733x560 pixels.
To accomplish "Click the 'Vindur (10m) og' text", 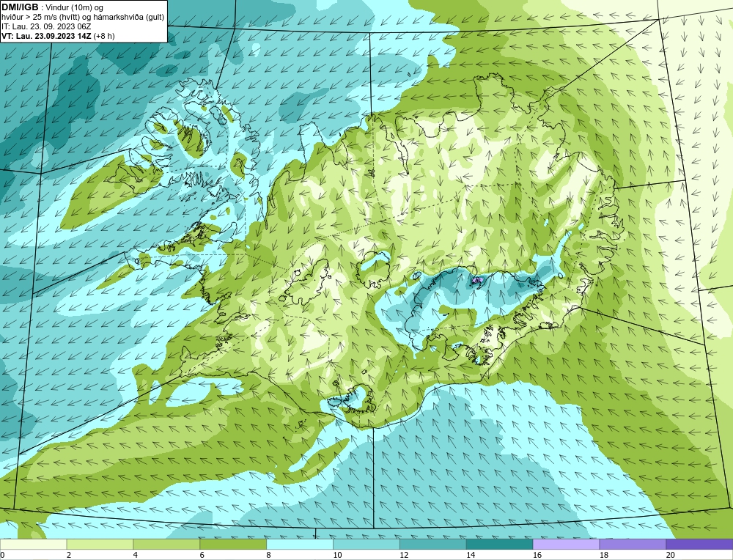I will click(x=75, y=7).
